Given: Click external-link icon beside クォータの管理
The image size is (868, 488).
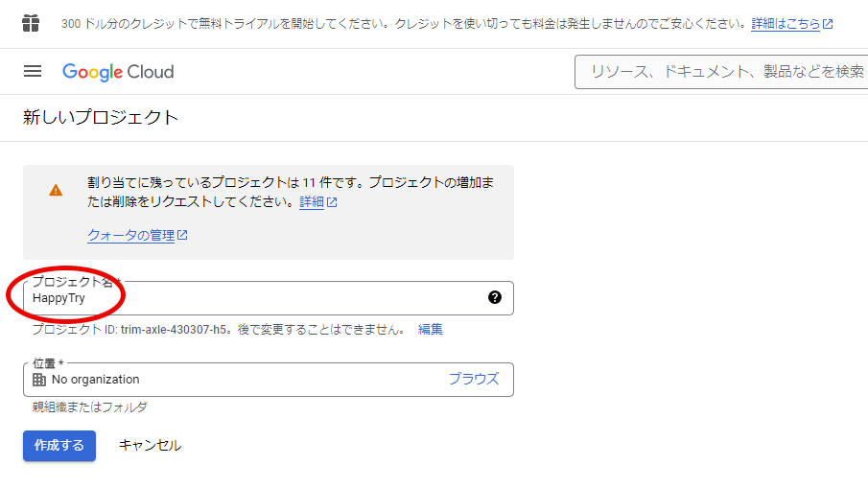Looking at the screenshot, I should pyautogui.click(x=182, y=235).
